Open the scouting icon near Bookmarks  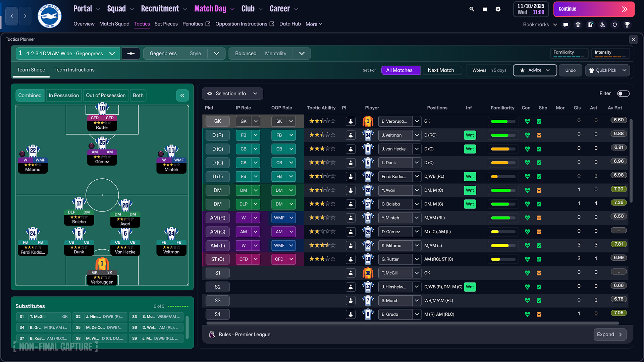pyautogui.click(x=603, y=24)
